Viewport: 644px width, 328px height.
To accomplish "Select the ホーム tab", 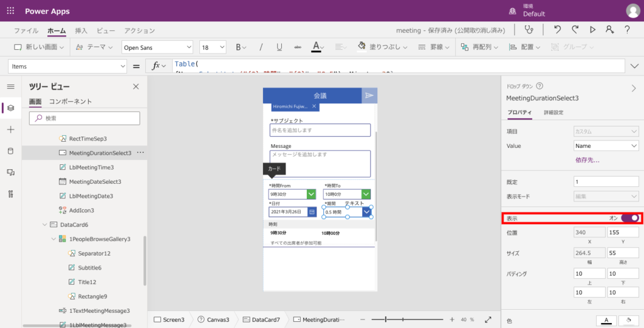I will pyautogui.click(x=56, y=31).
